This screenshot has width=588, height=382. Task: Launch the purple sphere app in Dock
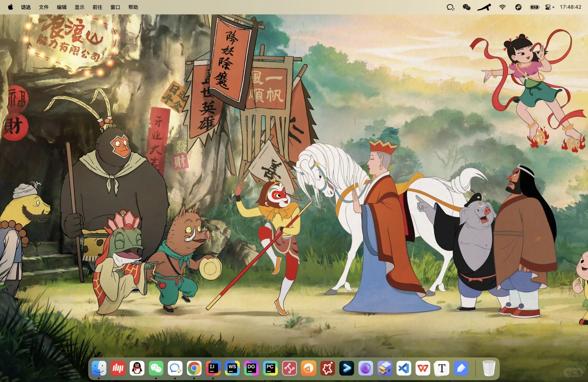click(366, 369)
